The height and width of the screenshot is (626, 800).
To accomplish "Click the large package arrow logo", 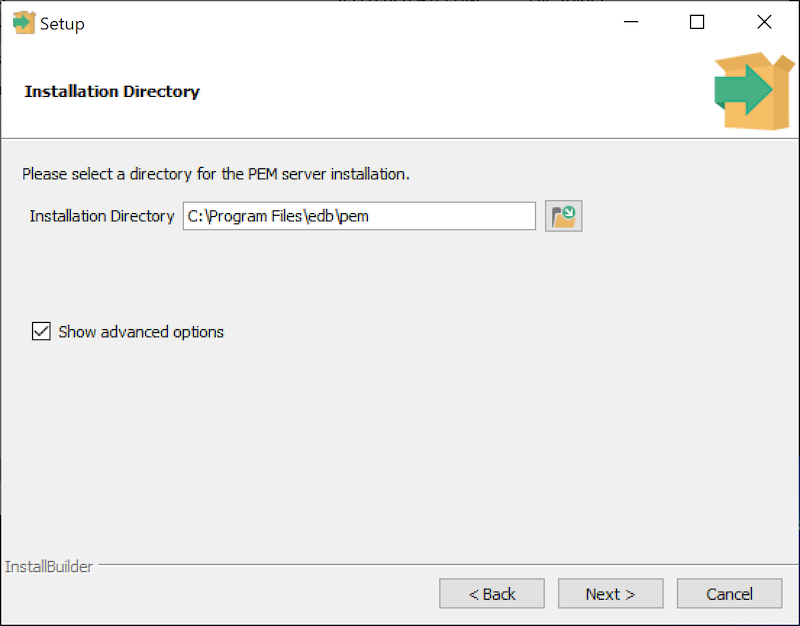I will click(x=755, y=91).
